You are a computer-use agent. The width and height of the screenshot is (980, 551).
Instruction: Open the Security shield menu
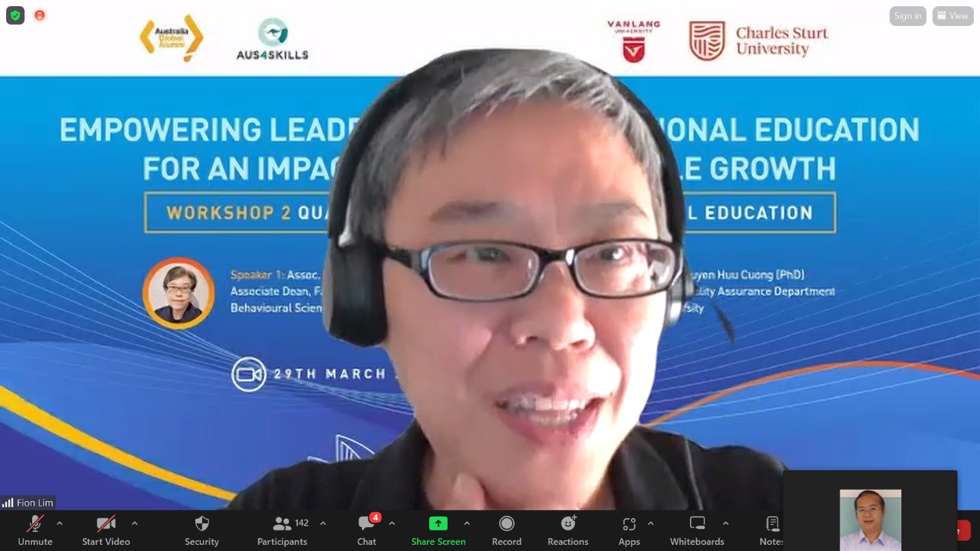201,530
